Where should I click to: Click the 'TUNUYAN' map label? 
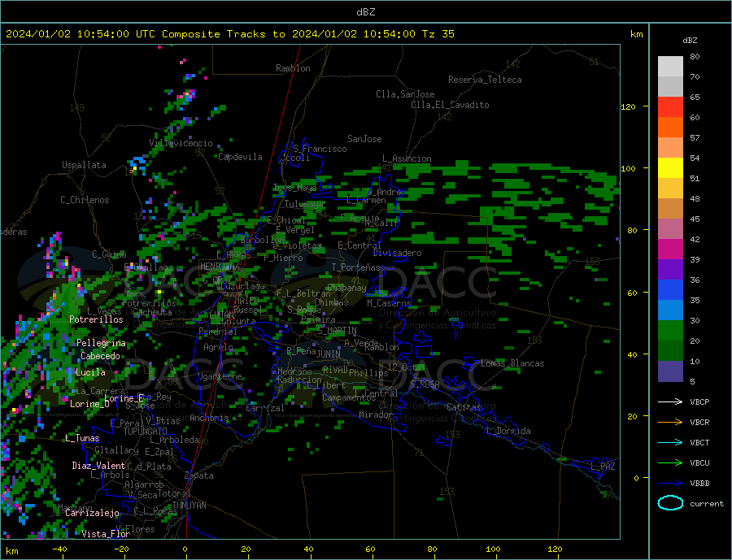189,506
